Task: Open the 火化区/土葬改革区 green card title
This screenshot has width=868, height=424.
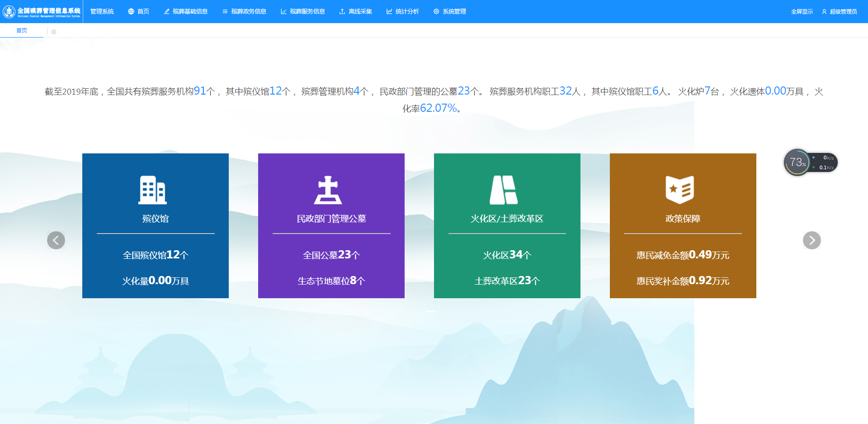Action: (x=507, y=219)
